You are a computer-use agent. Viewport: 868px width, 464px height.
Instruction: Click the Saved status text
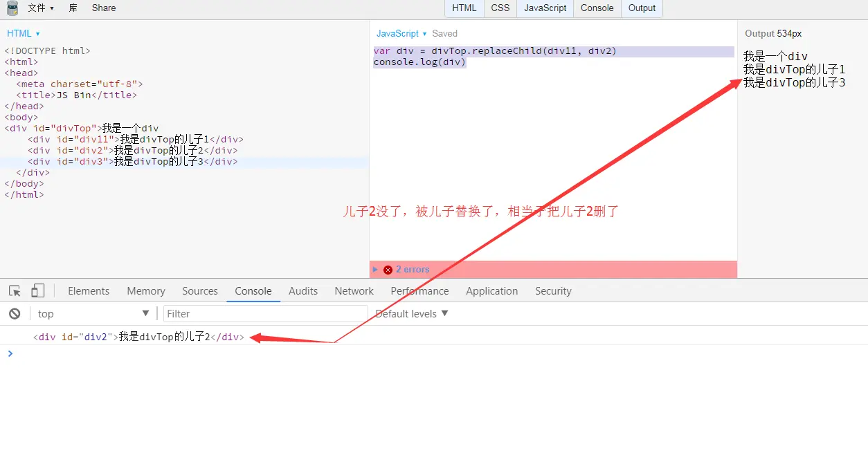(x=444, y=33)
